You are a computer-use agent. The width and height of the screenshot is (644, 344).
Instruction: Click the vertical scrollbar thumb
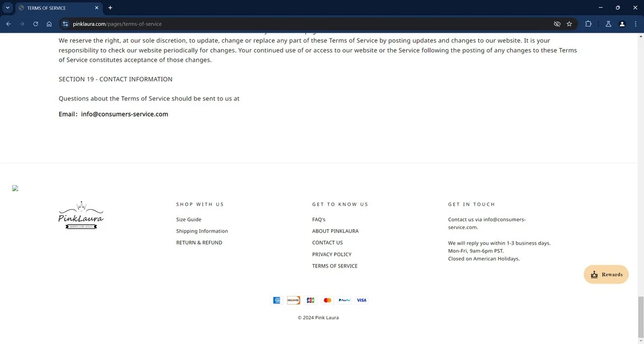[641, 317]
